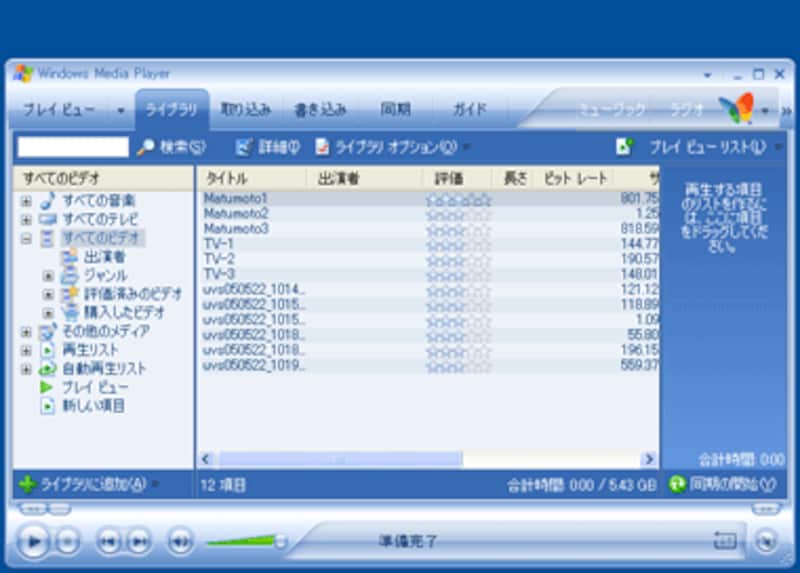The height and width of the screenshot is (573, 800).
Task: Sort by ビット レート column header
Action: pyautogui.click(x=574, y=178)
